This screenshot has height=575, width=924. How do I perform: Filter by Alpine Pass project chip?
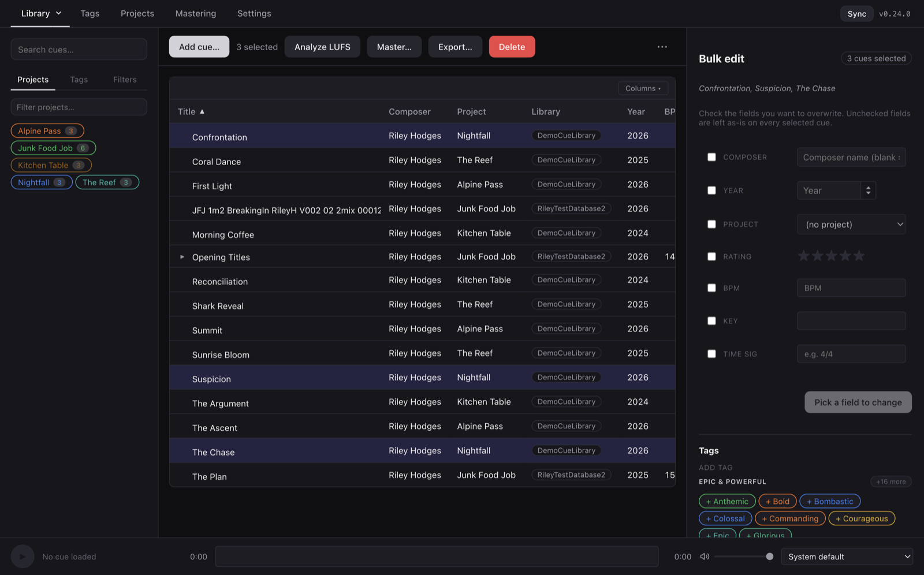47,131
